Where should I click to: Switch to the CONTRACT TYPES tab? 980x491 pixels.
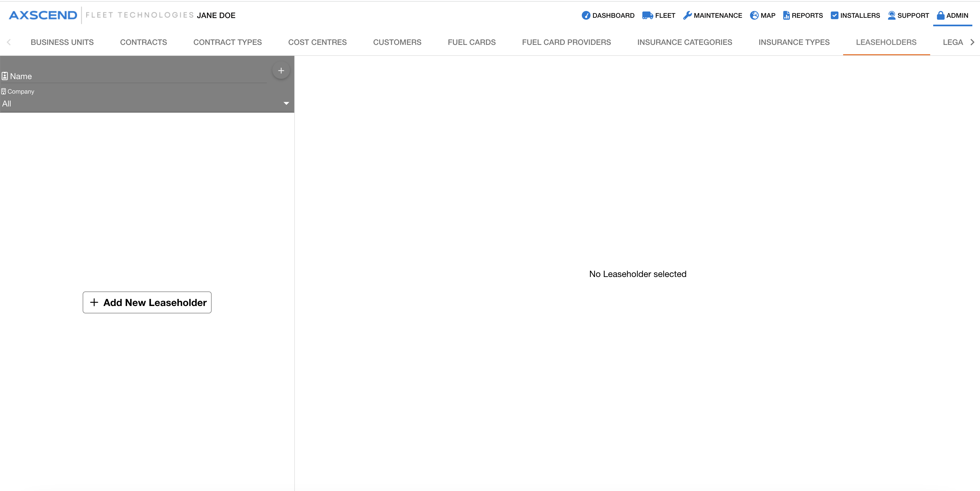point(227,42)
